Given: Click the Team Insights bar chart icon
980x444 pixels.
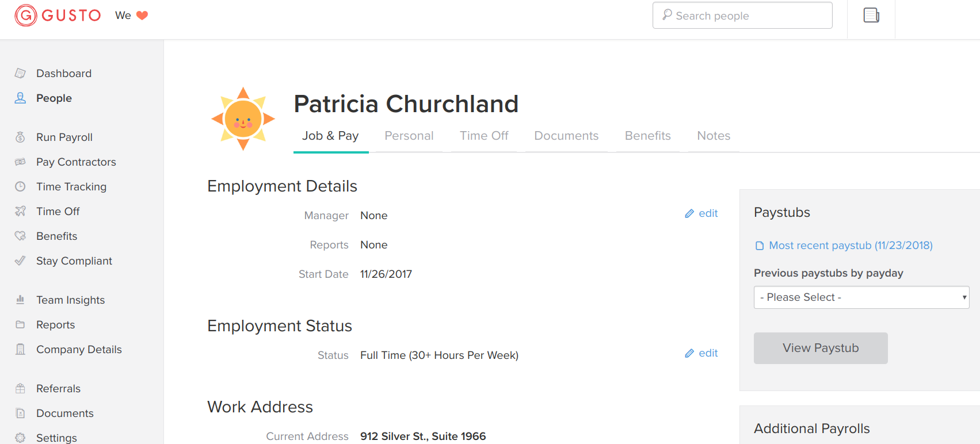Looking at the screenshot, I should coord(20,300).
